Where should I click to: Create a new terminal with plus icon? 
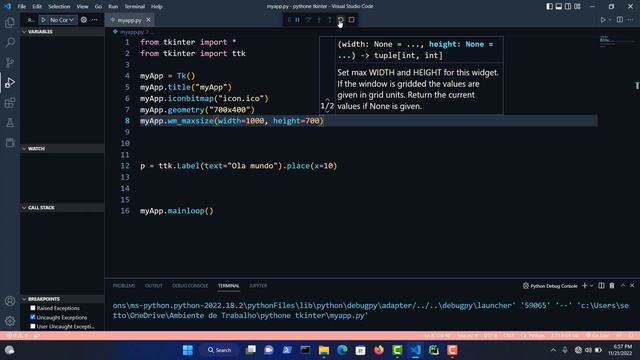tap(584, 286)
